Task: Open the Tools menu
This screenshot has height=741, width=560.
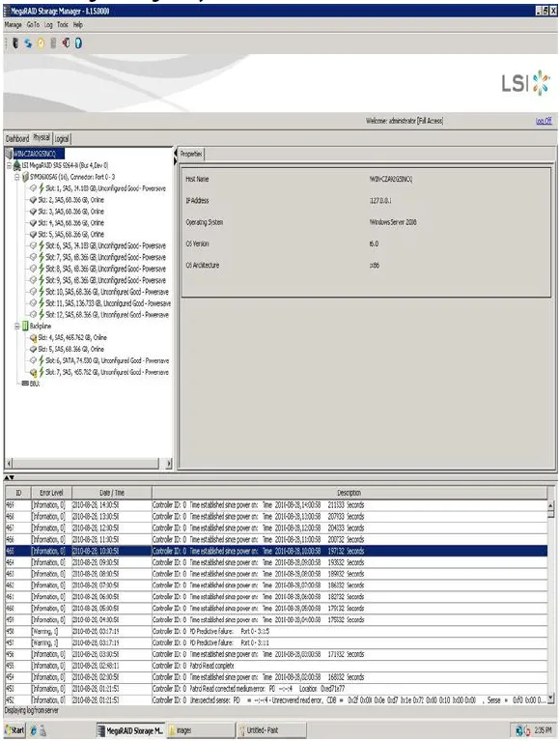Action: pyautogui.click(x=63, y=24)
